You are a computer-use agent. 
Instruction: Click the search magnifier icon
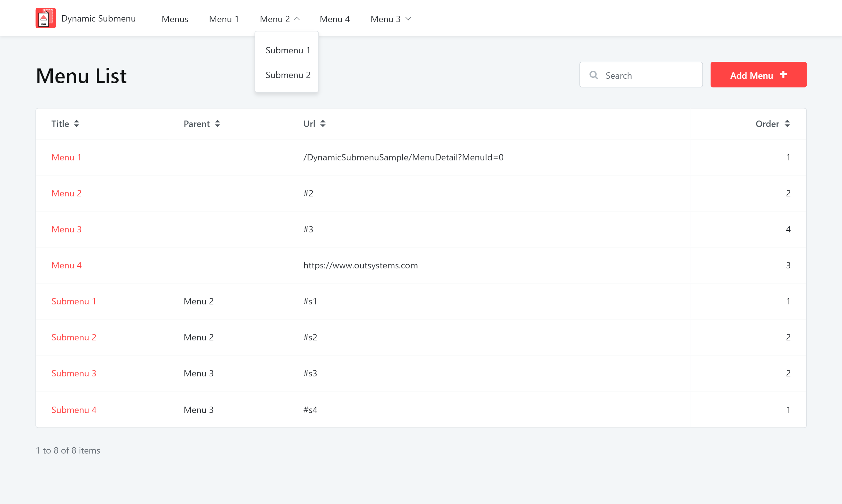pyautogui.click(x=594, y=75)
